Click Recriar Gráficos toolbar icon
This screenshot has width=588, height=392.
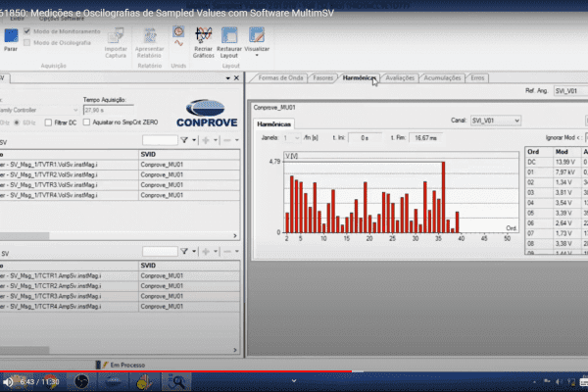(204, 37)
